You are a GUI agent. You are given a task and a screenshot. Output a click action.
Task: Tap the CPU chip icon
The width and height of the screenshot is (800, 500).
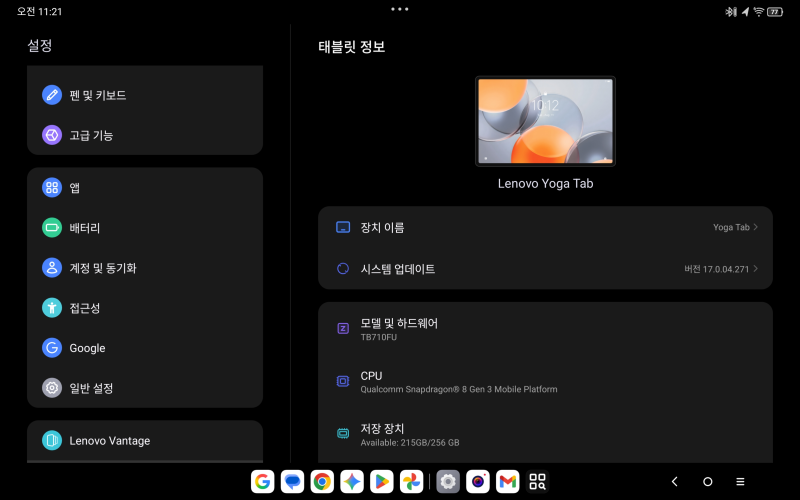click(x=343, y=381)
